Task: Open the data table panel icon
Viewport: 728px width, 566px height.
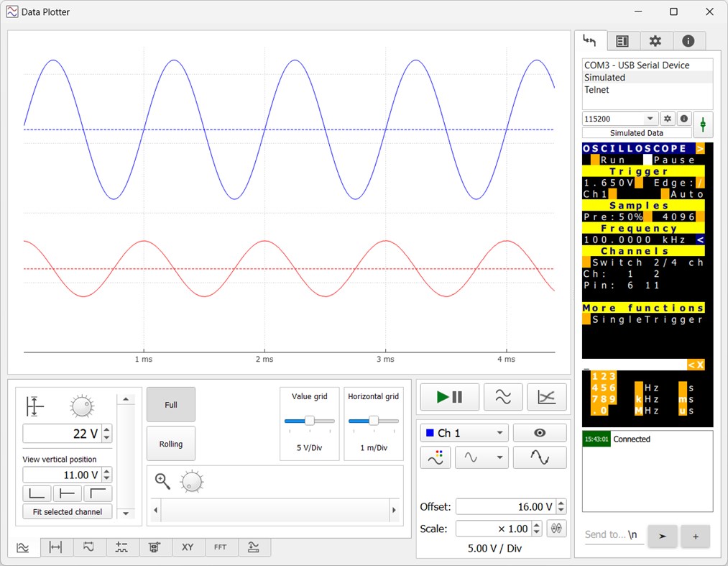Action: (x=622, y=41)
